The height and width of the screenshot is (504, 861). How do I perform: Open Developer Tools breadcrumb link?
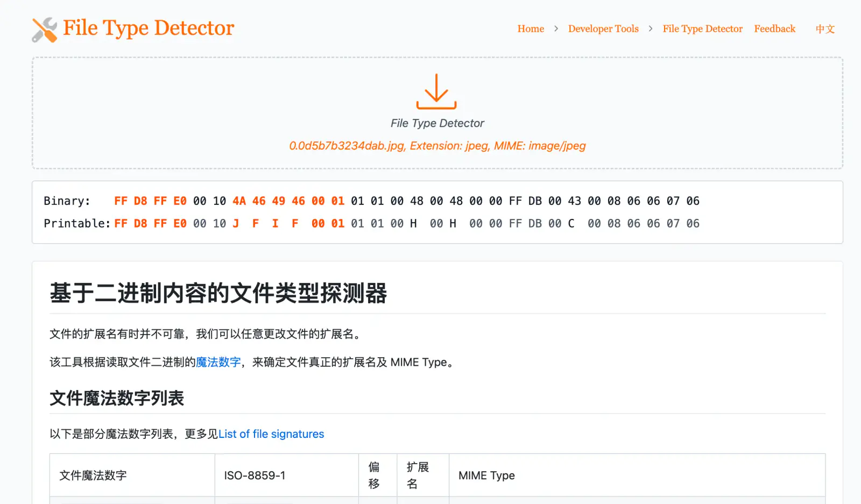[x=603, y=29]
